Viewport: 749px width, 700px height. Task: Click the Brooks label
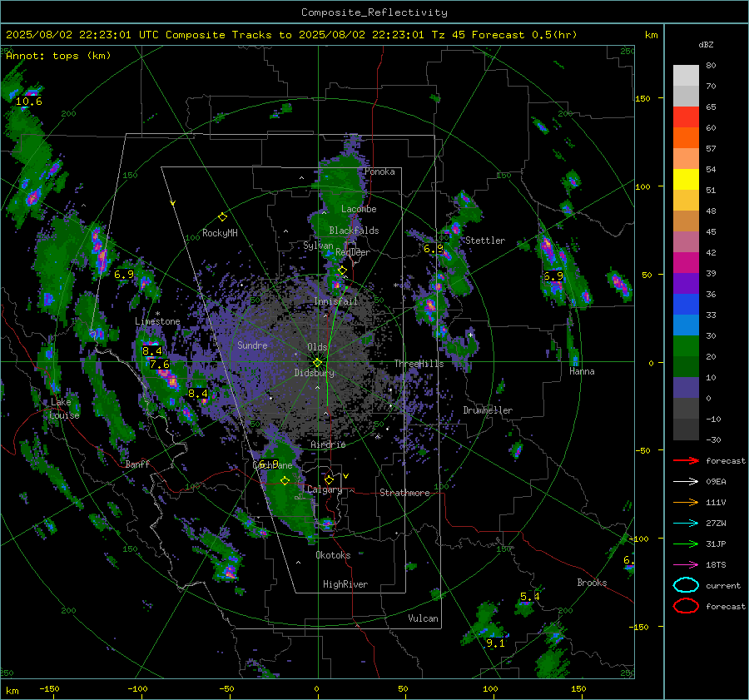point(592,583)
